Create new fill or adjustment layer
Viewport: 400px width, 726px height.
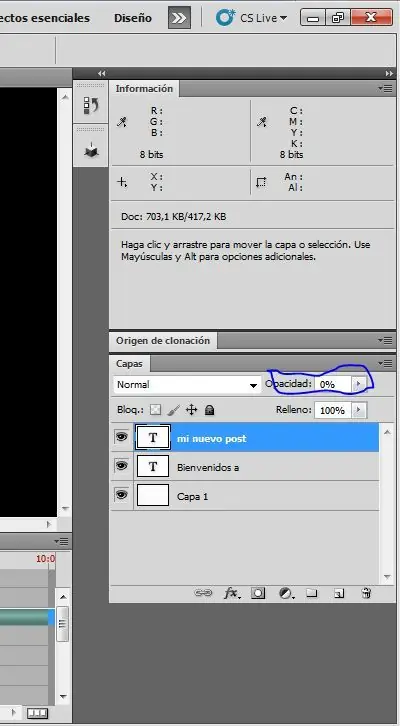pos(286,593)
